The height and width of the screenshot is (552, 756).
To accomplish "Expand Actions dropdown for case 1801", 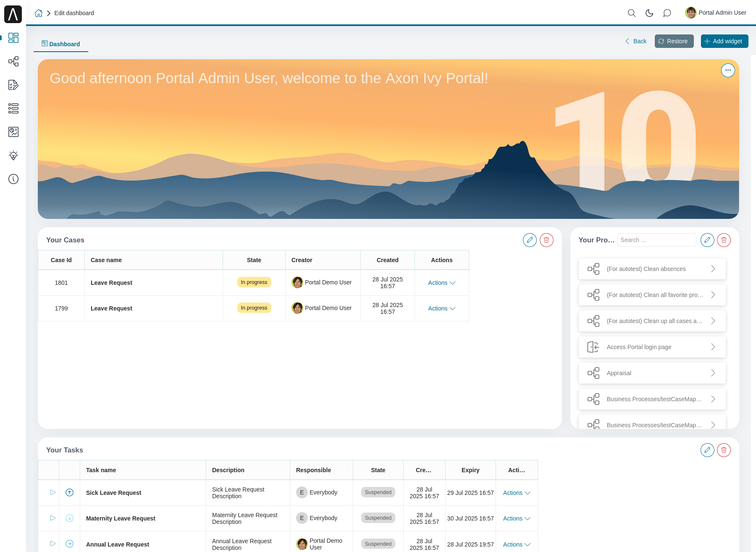I will [441, 283].
